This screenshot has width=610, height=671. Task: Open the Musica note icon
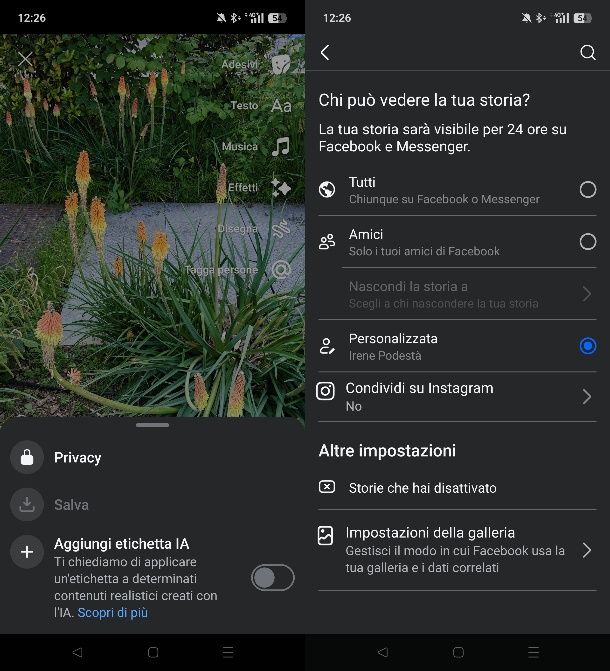tap(281, 146)
